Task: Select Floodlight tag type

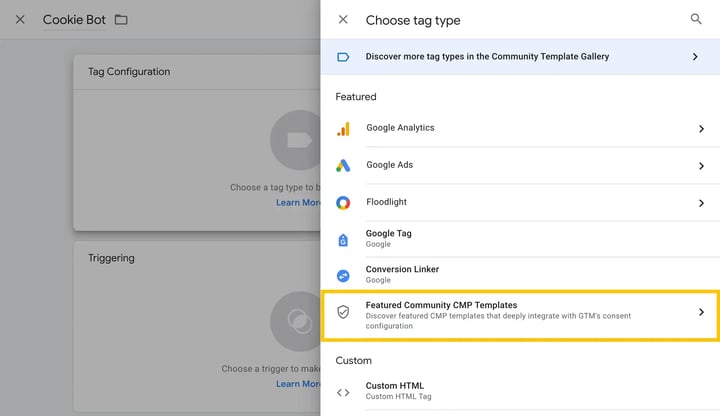Action: click(520, 202)
